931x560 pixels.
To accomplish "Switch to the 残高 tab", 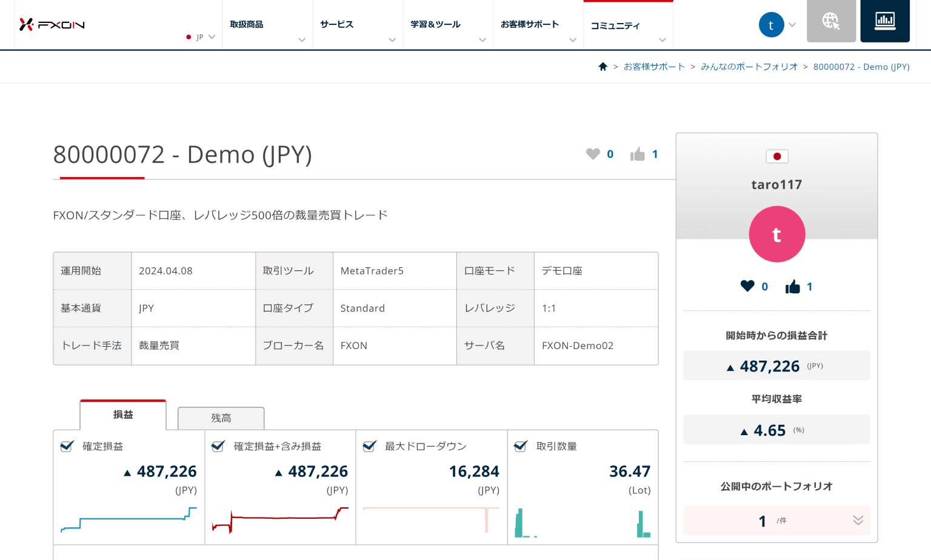I will pyautogui.click(x=221, y=418).
